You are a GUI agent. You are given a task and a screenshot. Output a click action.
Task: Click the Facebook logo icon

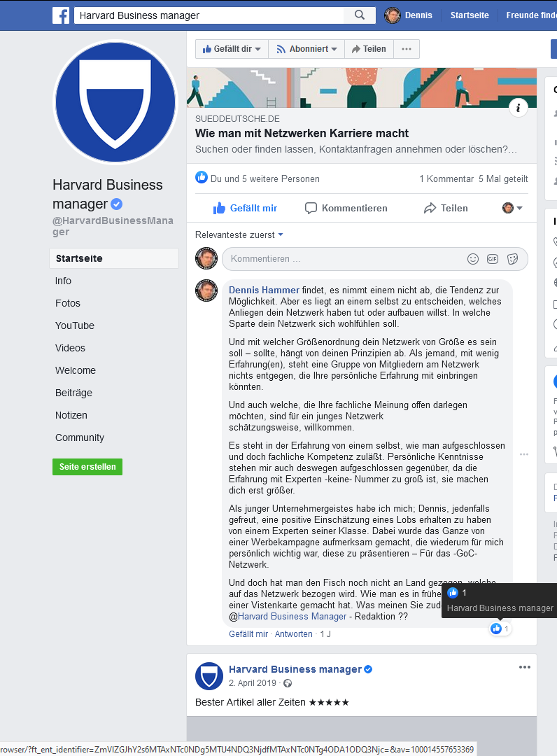click(x=61, y=15)
